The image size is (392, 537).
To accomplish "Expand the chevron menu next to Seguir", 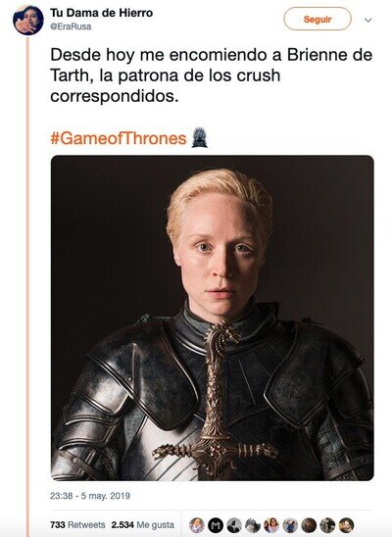I will [x=368, y=20].
